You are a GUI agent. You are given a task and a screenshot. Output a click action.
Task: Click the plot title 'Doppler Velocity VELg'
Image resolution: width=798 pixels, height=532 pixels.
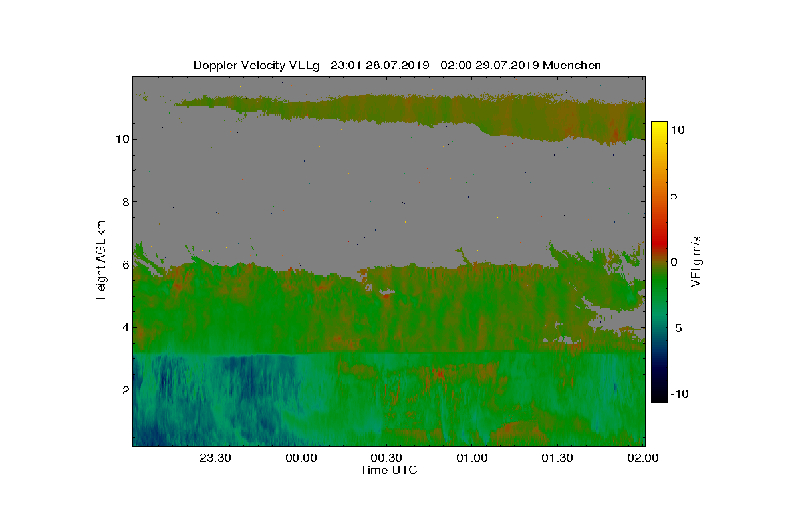click(256, 65)
